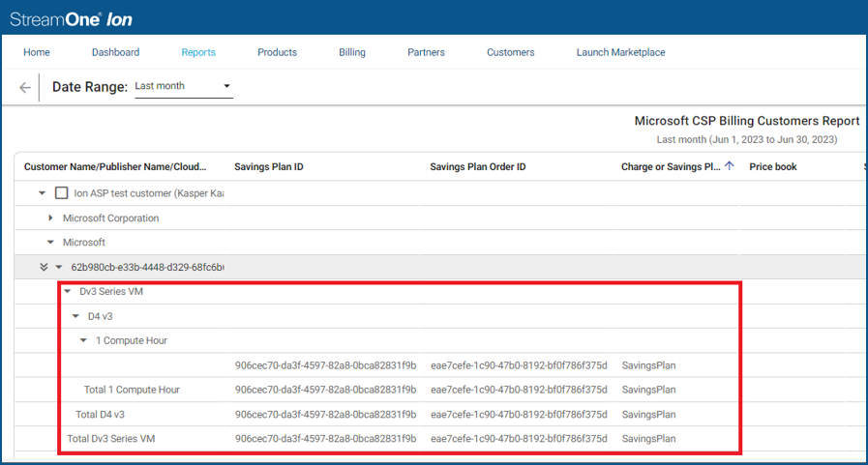Click the Microsoft Corporation tree label

110,218
